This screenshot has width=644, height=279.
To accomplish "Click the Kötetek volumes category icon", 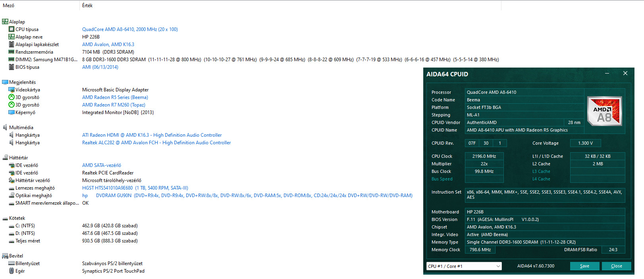I will [x=5, y=218].
